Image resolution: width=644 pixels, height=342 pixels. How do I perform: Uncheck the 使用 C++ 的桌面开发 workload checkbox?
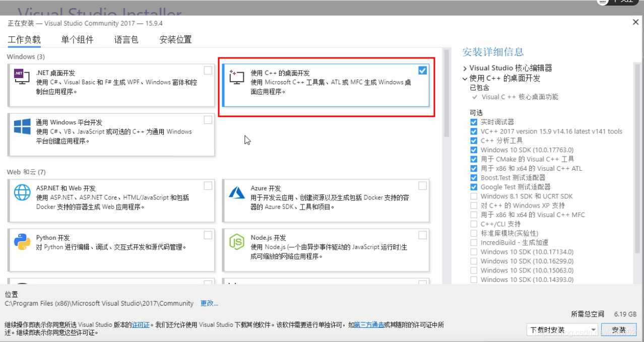click(422, 71)
